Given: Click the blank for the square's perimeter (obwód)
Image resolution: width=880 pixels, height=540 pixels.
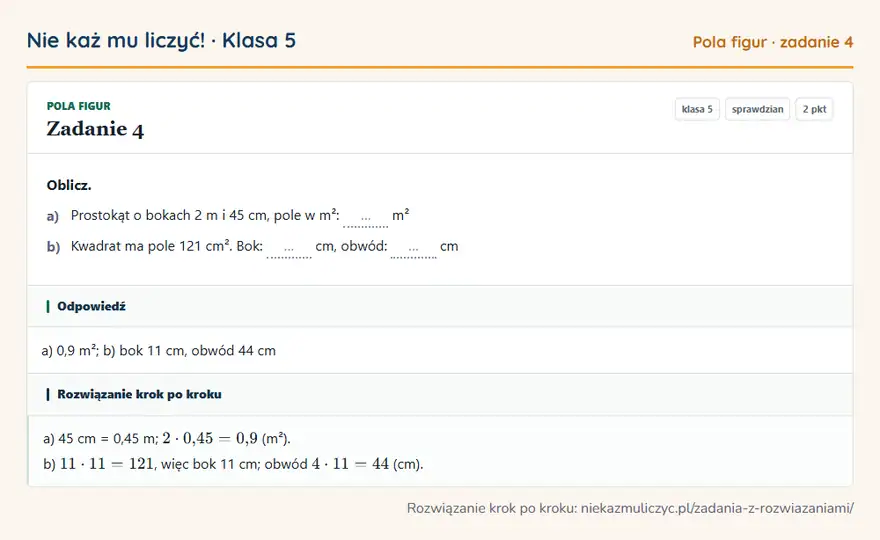Looking at the screenshot, I should (413, 248).
